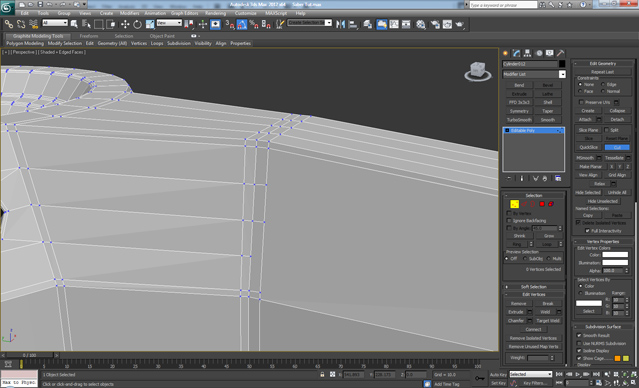639x388 pixels.
Task: Toggle Preserve UVs checkbox
Action: pos(581,102)
